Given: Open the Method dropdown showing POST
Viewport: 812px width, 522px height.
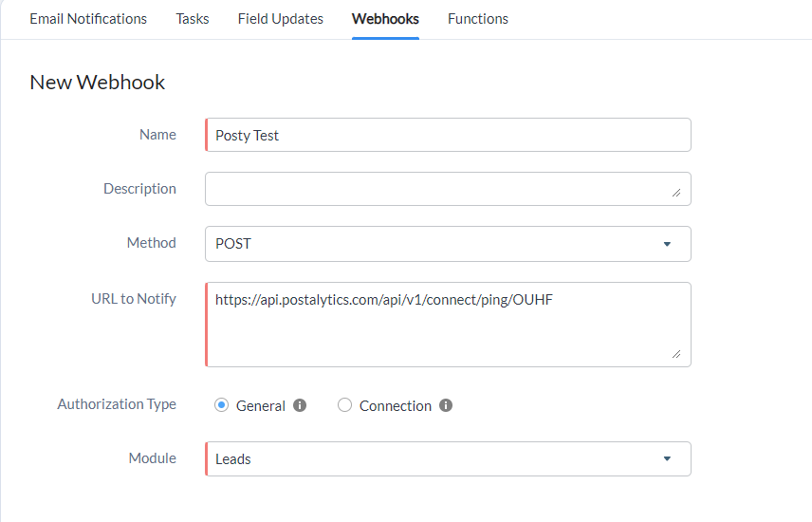Looking at the screenshot, I should pyautogui.click(x=448, y=244).
